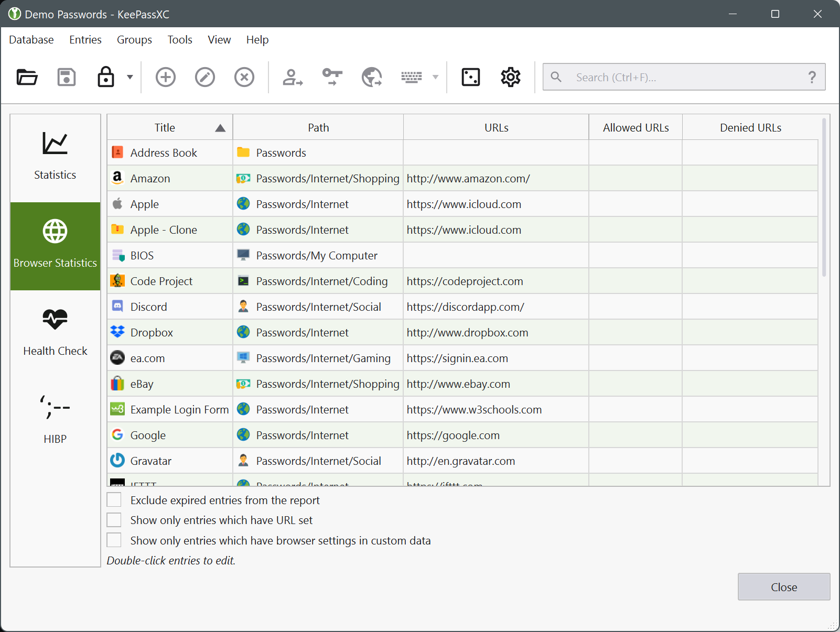Click the Save Database icon
The width and height of the screenshot is (840, 632).
67,78
